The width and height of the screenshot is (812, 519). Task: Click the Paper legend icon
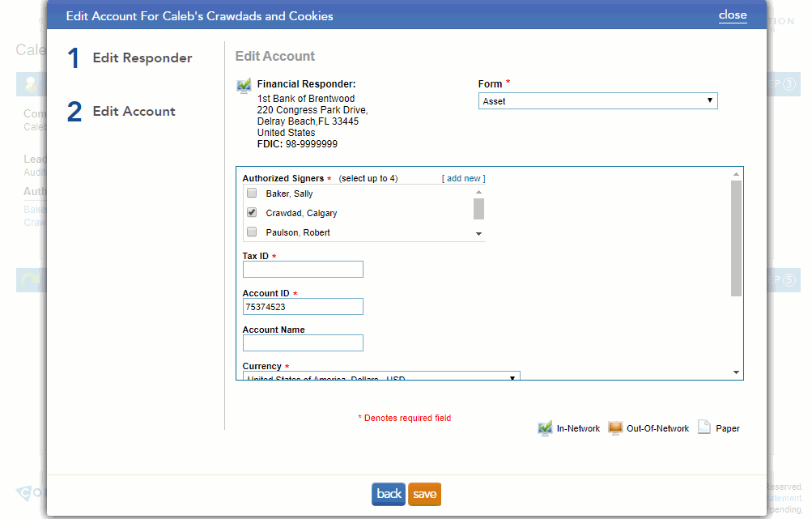[x=704, y=428]
